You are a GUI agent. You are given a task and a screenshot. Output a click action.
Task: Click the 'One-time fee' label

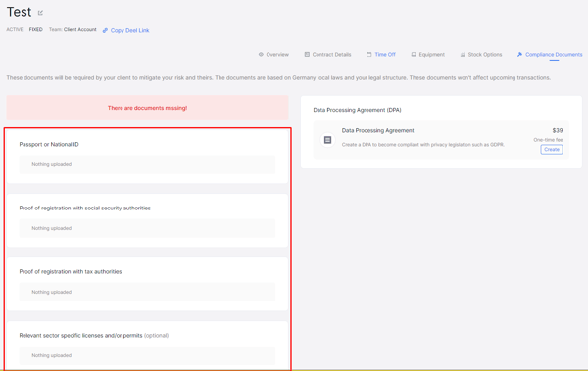click(x=548, y=140)
